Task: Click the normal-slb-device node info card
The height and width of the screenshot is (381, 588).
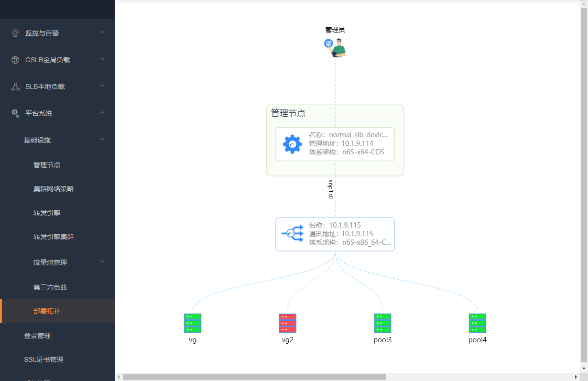Action: coord(335,144)
